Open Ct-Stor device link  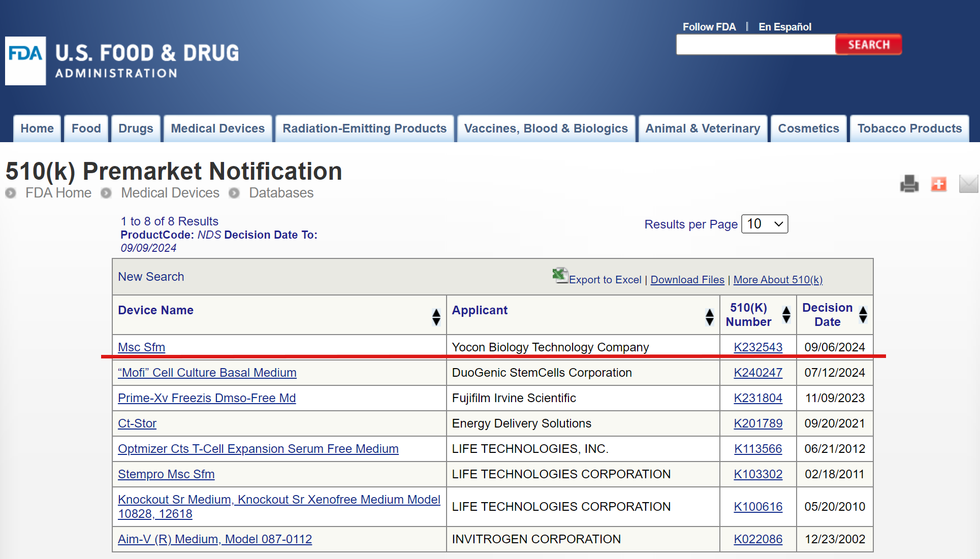point(137,423)
